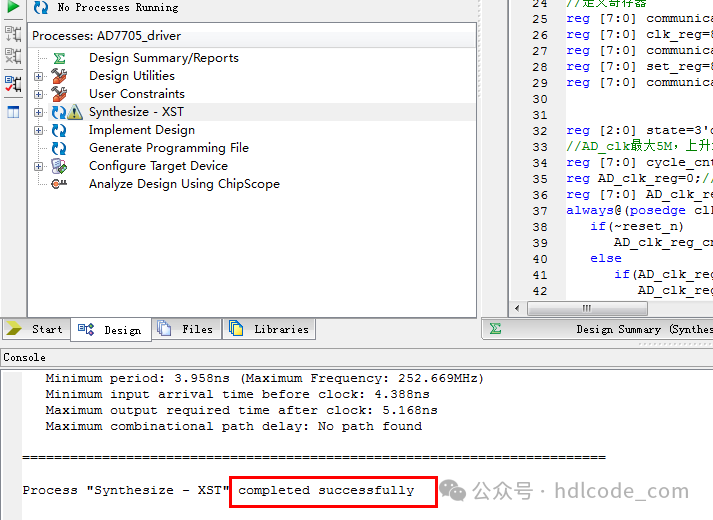Click code line 32 reg [2:0] state

click(x=639, y=131)
